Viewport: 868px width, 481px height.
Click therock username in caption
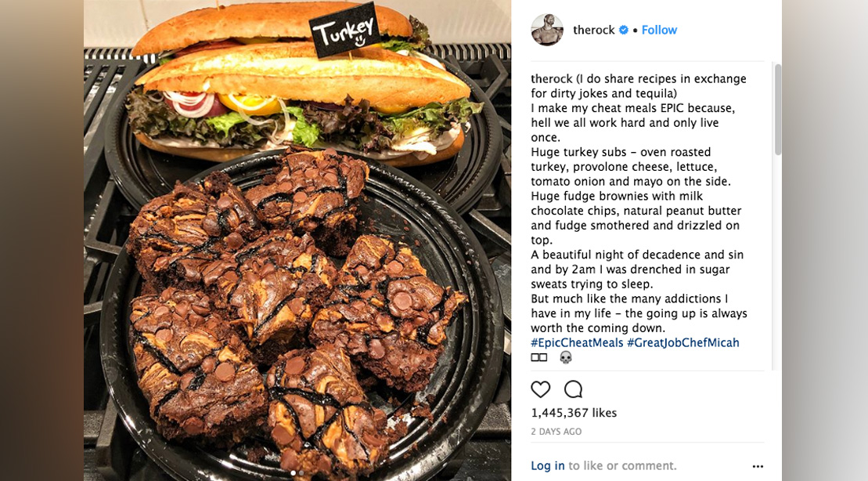[x=551, y=78]
